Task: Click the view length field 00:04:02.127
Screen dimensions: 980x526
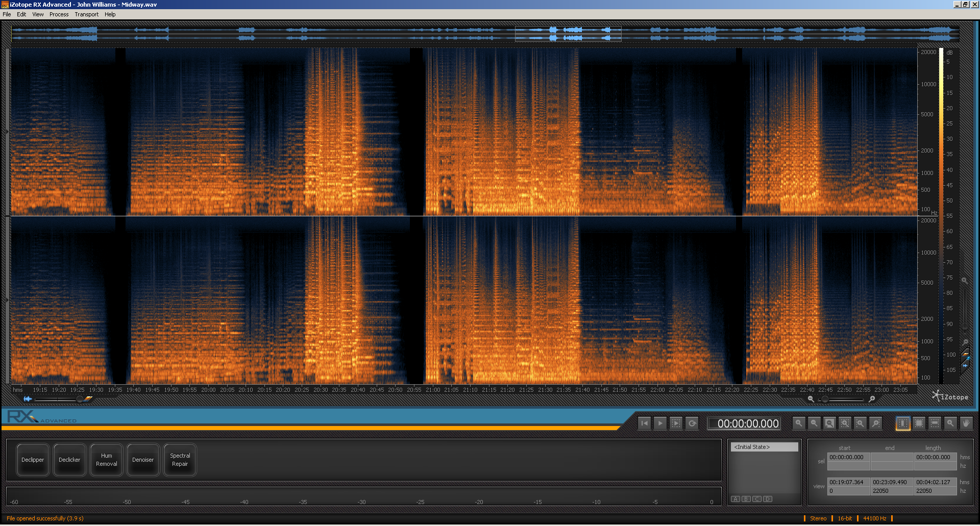Action: pos(936,482)
